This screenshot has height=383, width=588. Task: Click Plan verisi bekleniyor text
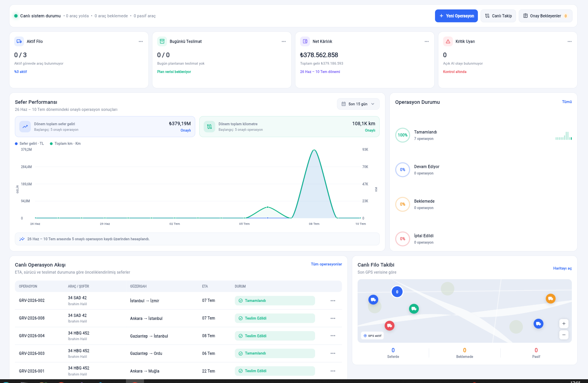pos(174,72)
